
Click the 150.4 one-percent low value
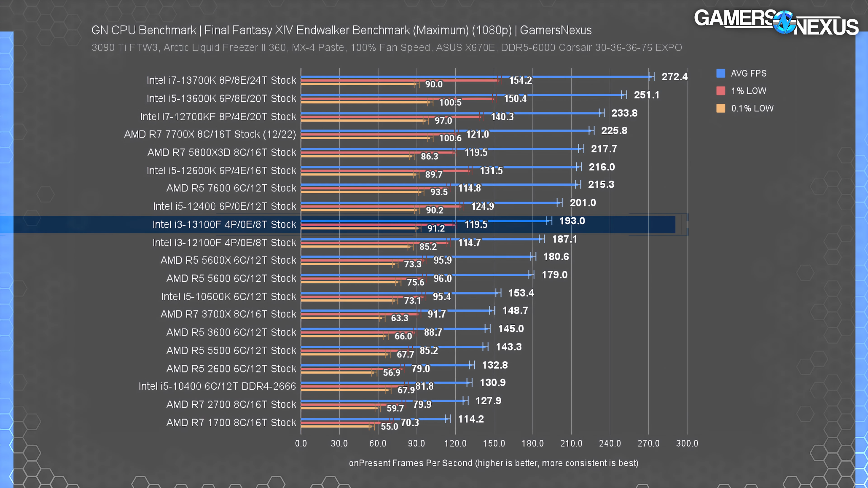[515, 99]
